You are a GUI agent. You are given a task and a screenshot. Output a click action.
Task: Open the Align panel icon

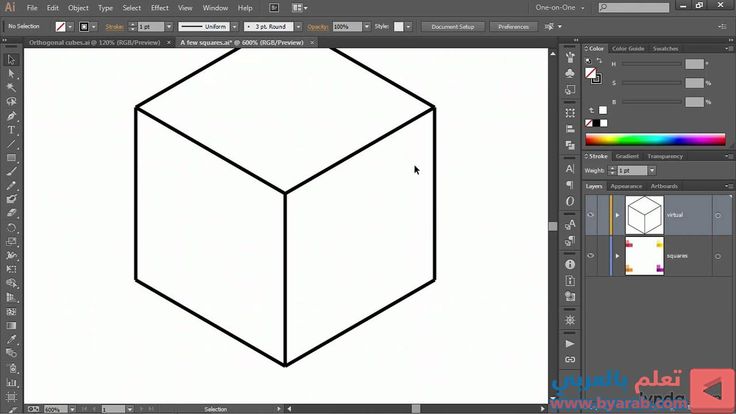tap(570, 129)
